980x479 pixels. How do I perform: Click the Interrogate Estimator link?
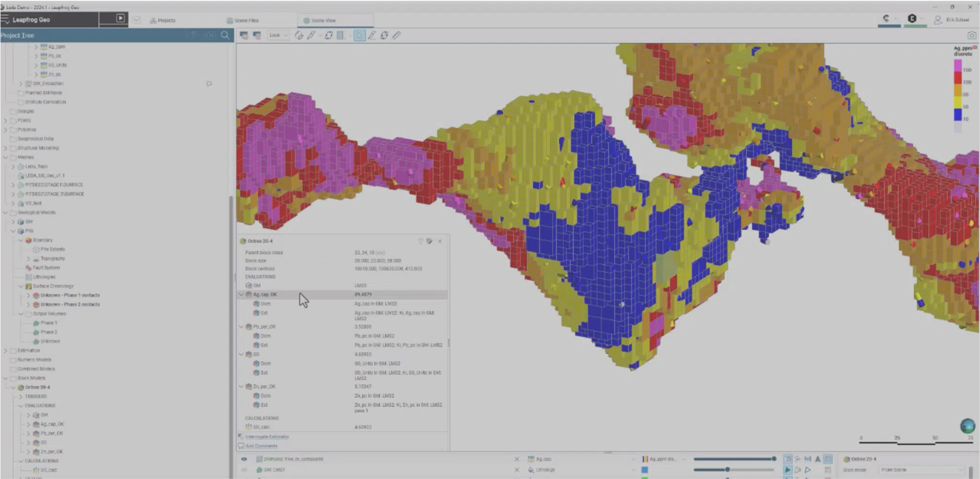point(267,437)
